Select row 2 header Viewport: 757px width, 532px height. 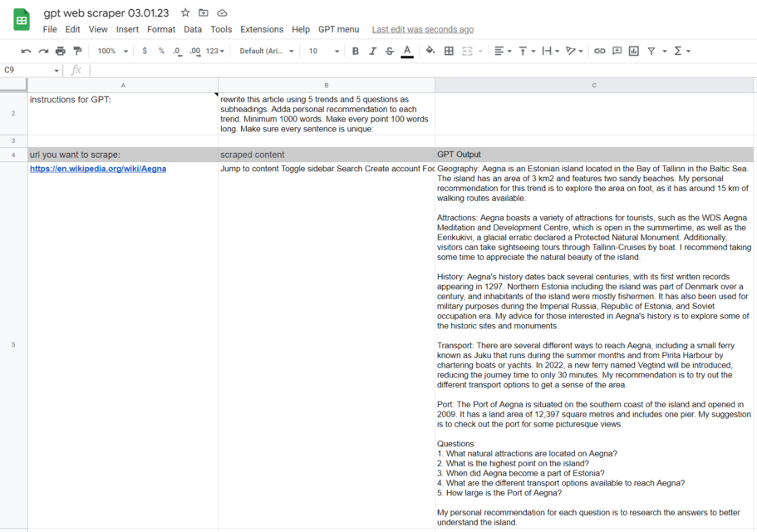pos(13,113)
